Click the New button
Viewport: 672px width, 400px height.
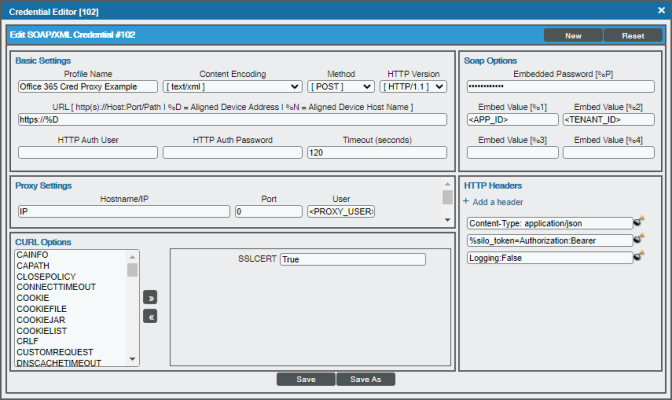point(573,36)
